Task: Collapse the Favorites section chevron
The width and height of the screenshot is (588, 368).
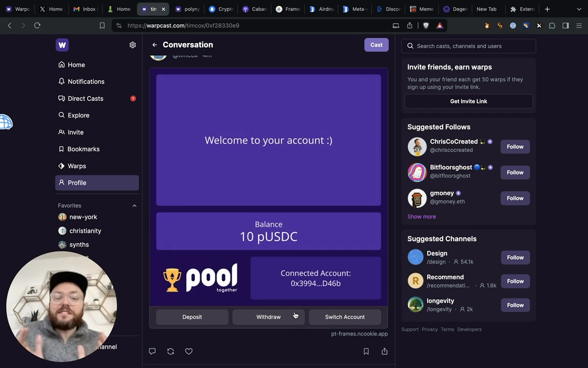Action: pos(134,206)
